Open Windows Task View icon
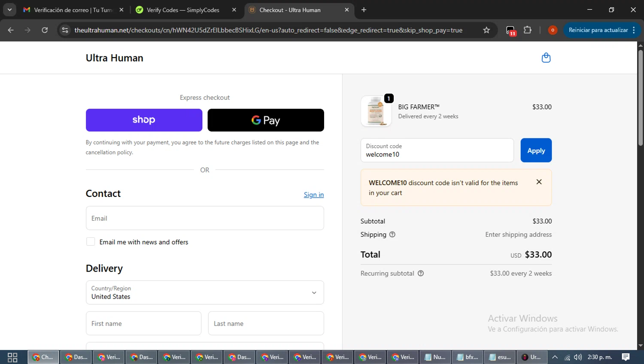The width and height of the screenshot is (644, 364). (12, 357)
